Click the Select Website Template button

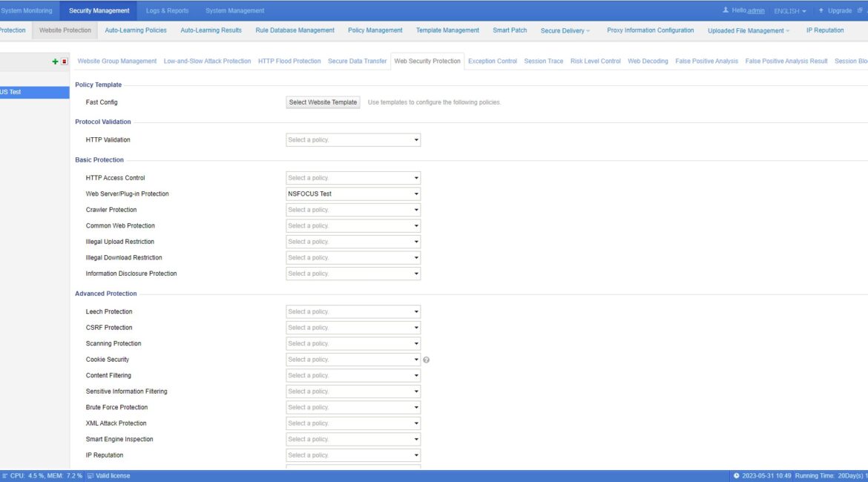coord(323,102)
